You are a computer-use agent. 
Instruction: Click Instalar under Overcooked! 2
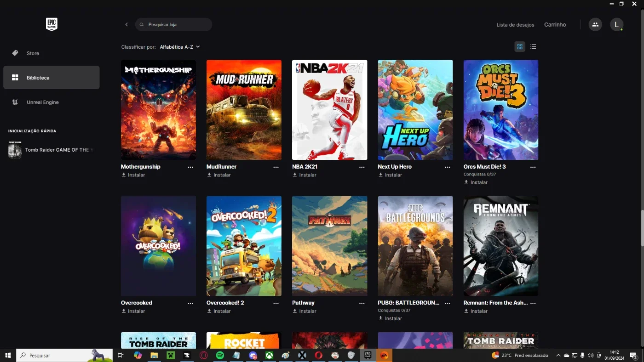pos(218,311)
